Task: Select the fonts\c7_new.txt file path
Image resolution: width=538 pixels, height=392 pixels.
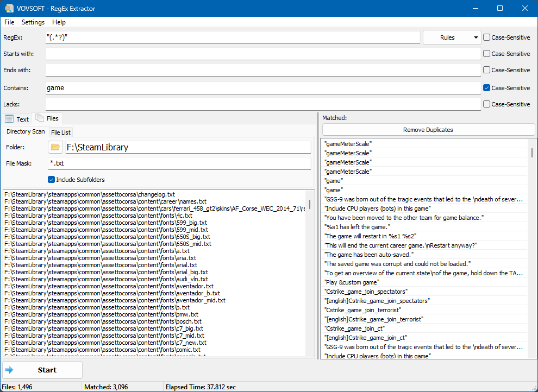Action: pyautogui.click(x=105, y=343)
